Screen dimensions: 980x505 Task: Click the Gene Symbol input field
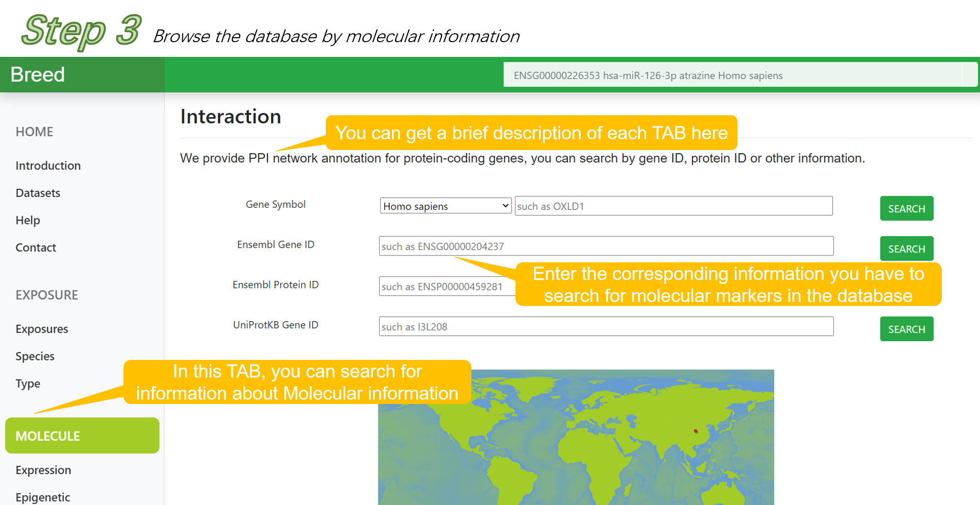[673, 206]
